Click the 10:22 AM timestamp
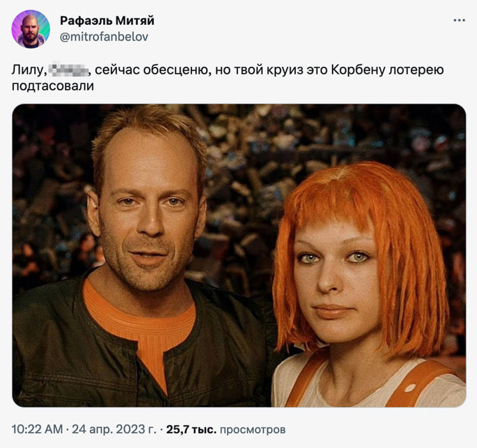This screenshot has width=477, height=448. (37, 430)
